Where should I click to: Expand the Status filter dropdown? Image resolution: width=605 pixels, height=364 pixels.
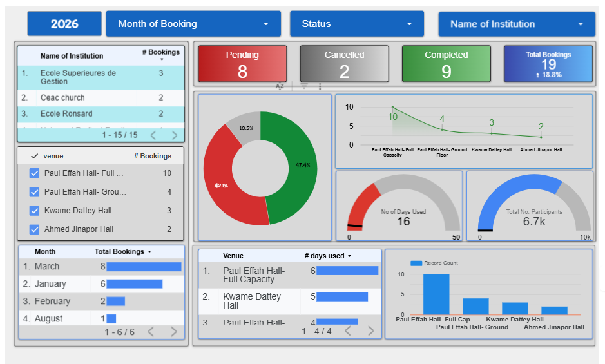click(x=356, y=24)
